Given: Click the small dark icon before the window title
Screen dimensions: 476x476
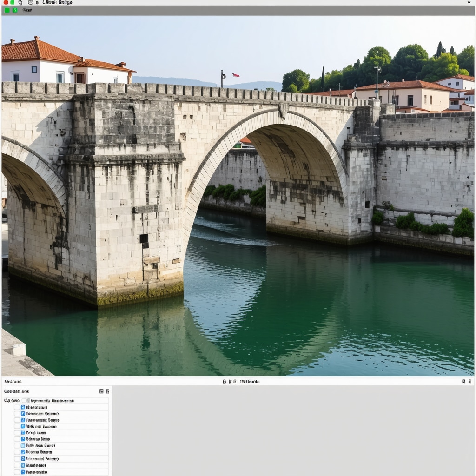Looking at the screenshot, I should tap(37, 3).
